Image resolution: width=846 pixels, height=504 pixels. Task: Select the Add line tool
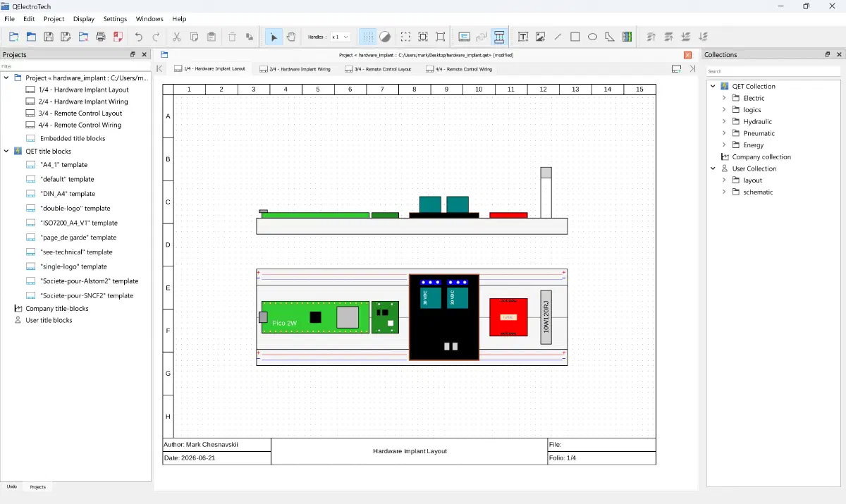(558, 37)
